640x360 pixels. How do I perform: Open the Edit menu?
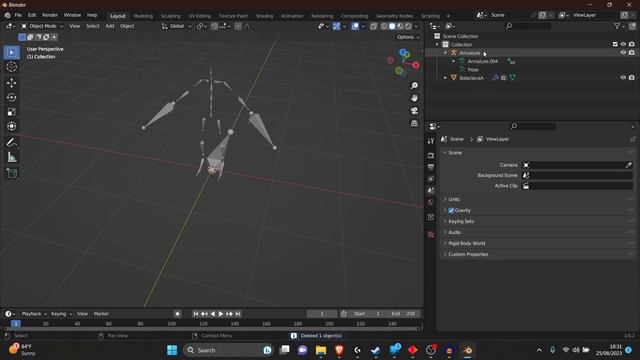pyautogui.click(x=32, y=15)
